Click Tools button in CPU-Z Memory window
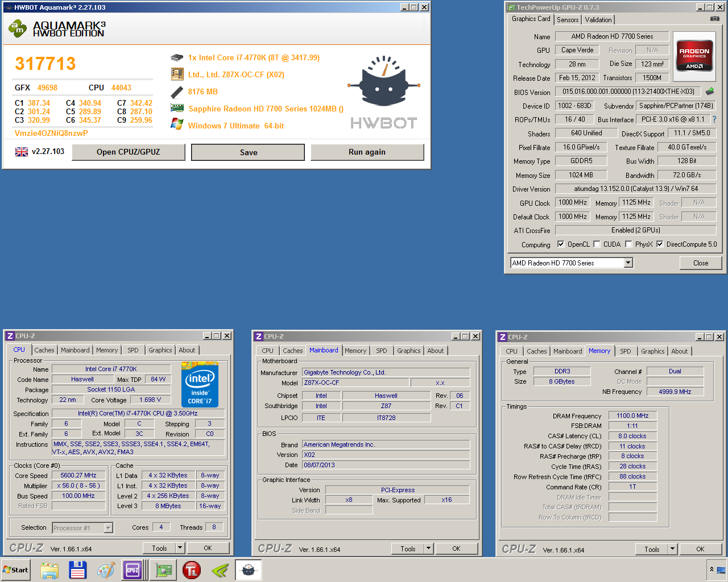This screenshot has height=582, width=728. coord(652,549)
